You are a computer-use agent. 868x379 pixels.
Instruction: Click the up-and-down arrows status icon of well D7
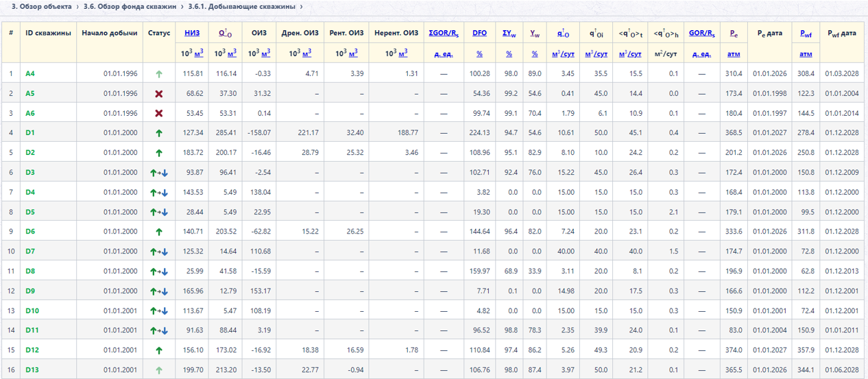point(159,252)
